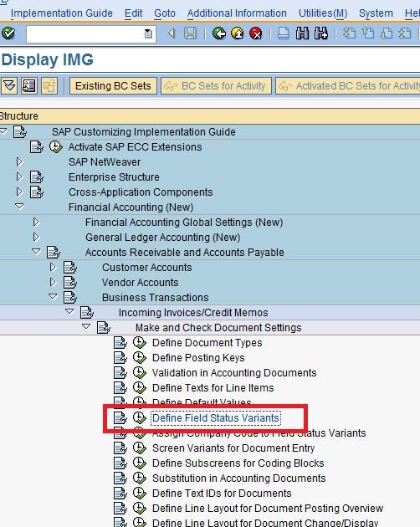Select Validation in Accounting Documents entry

coord(234,373)
